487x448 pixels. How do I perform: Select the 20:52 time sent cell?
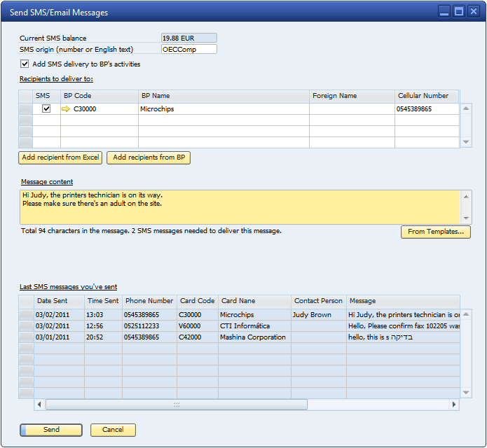tap(103, 337)
